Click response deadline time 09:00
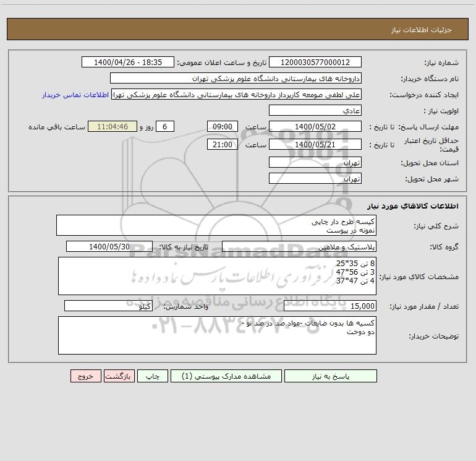The height and width of the screenshot is (461, 476). (x=222, y=126)
